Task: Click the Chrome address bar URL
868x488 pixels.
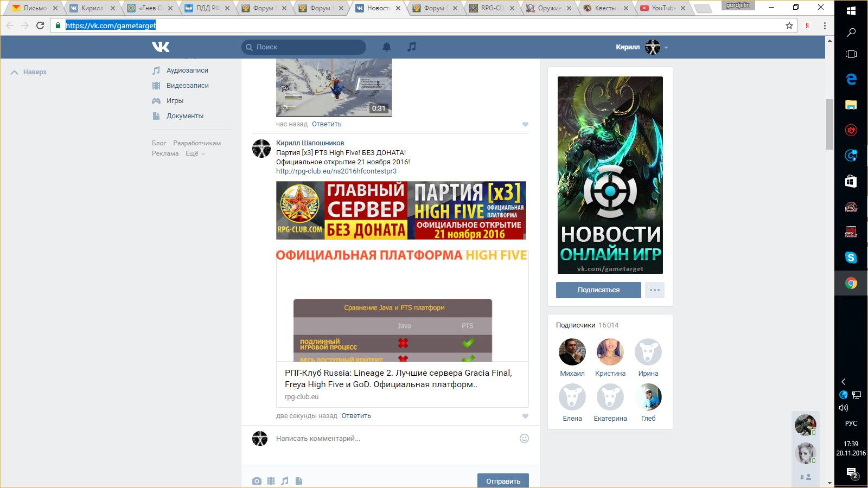Action: [111, 25]
